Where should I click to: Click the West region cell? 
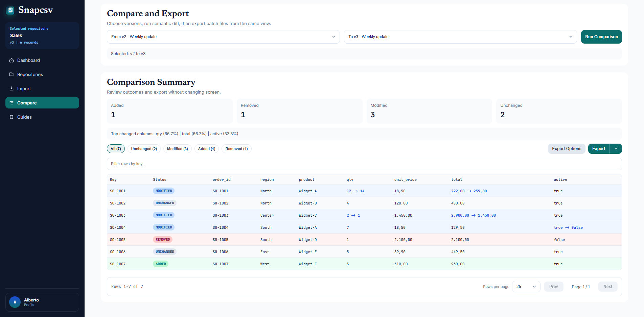(x=265, y=264)
